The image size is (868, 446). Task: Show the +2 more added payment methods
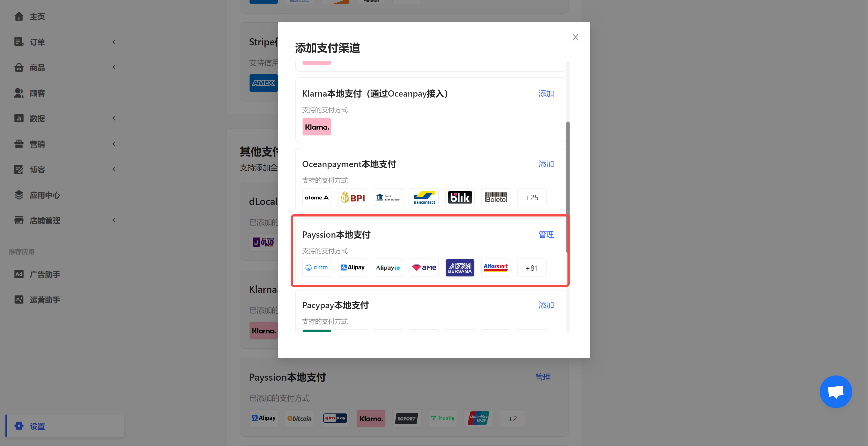pyautogui.click(x=512, y=418)
